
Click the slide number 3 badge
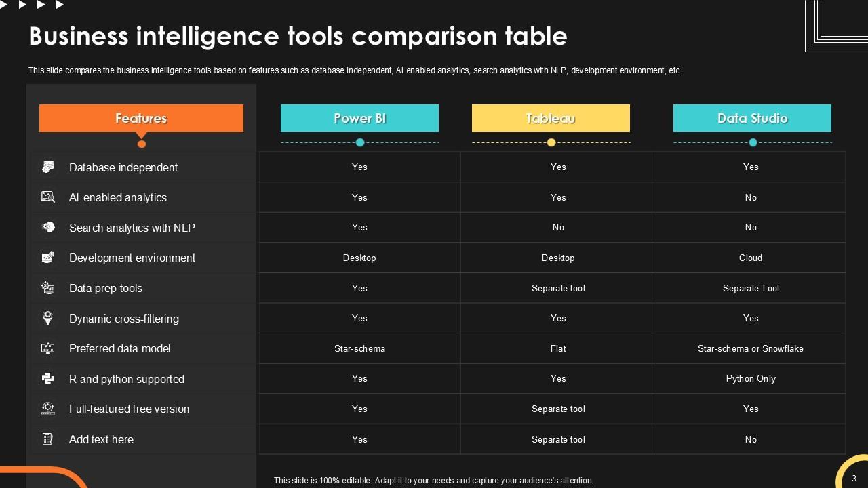coord(854,479)
